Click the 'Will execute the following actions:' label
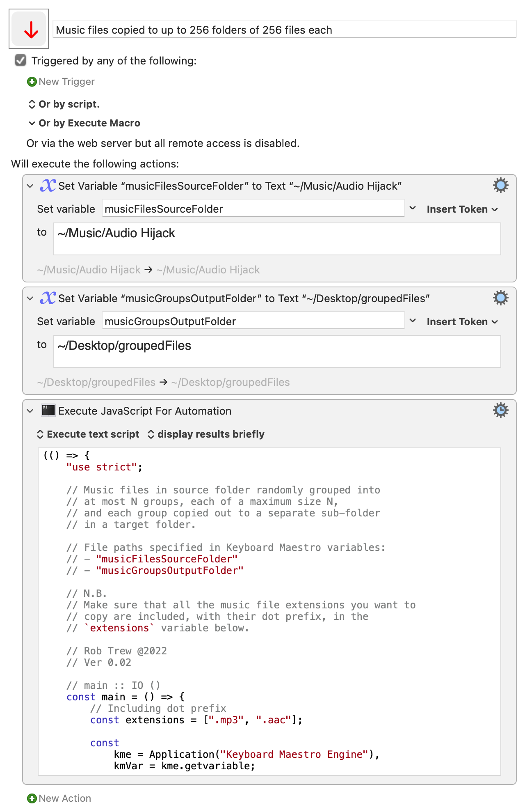The height and width of the screenshot is (812, 525). click(x=95, y=164)
